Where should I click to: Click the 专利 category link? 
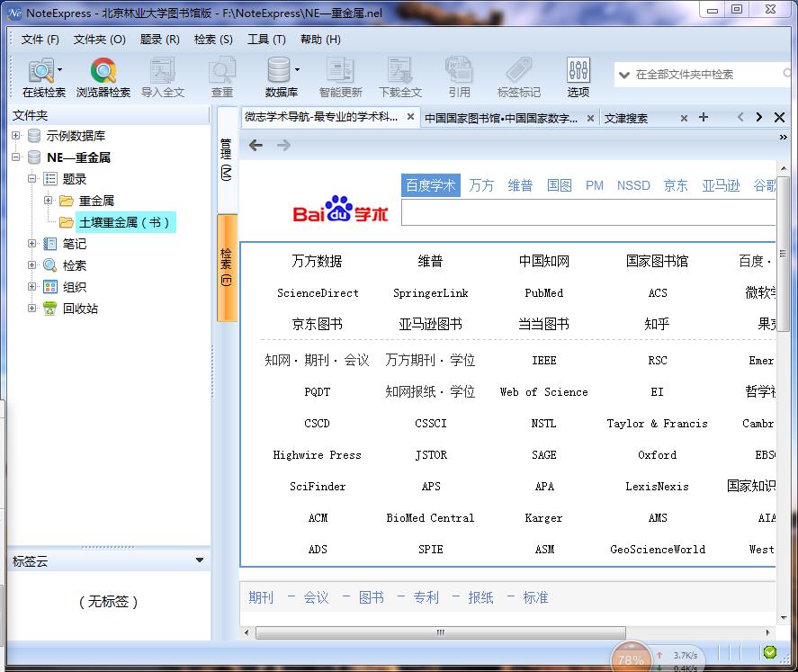426,597
